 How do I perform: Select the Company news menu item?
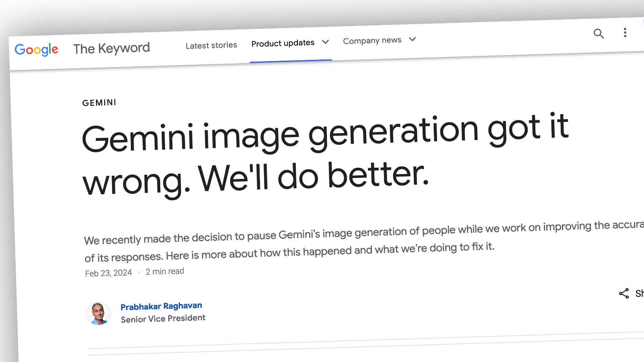[372, 41]
